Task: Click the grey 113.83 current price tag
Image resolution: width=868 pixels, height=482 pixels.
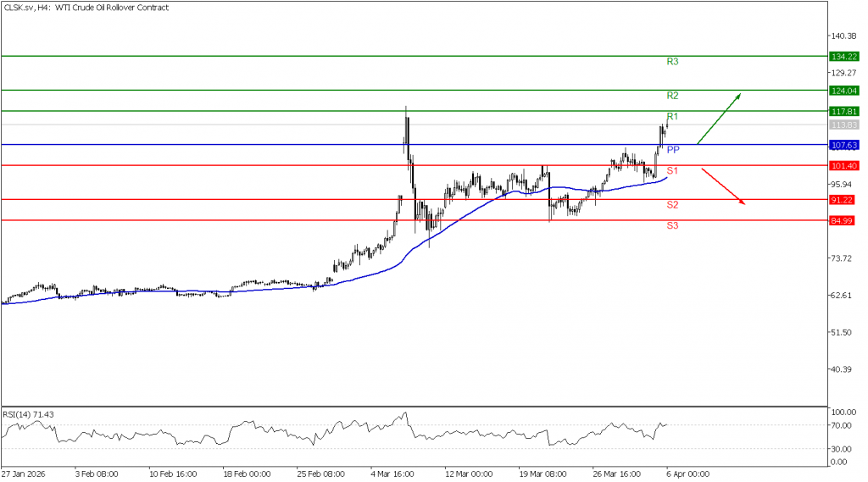Action: pyautogui.click(x=843, y=125)
